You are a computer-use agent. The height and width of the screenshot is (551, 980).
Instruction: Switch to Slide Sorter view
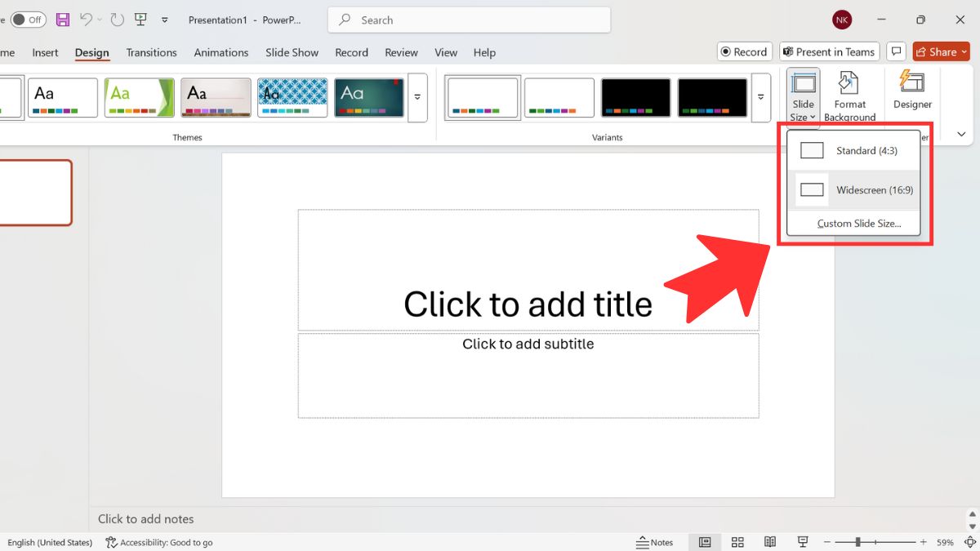(x=737, y=542)
